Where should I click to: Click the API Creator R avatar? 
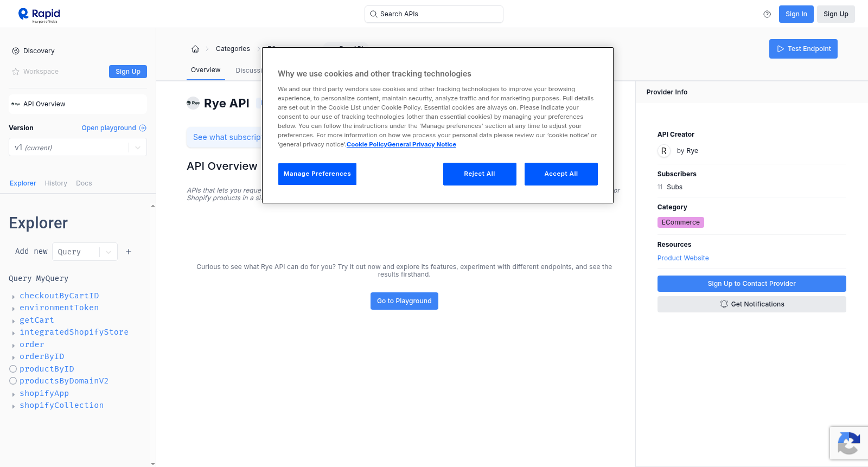coord(664,151)
